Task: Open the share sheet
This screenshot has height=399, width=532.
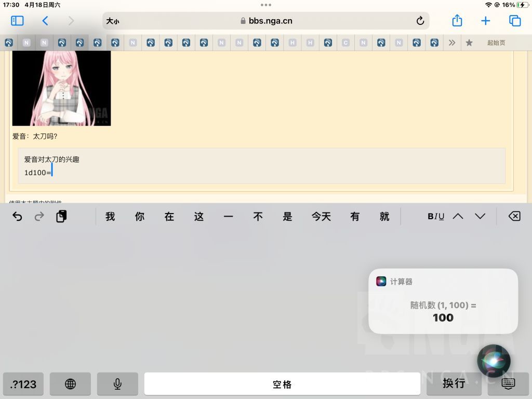Action: (457, 20)
